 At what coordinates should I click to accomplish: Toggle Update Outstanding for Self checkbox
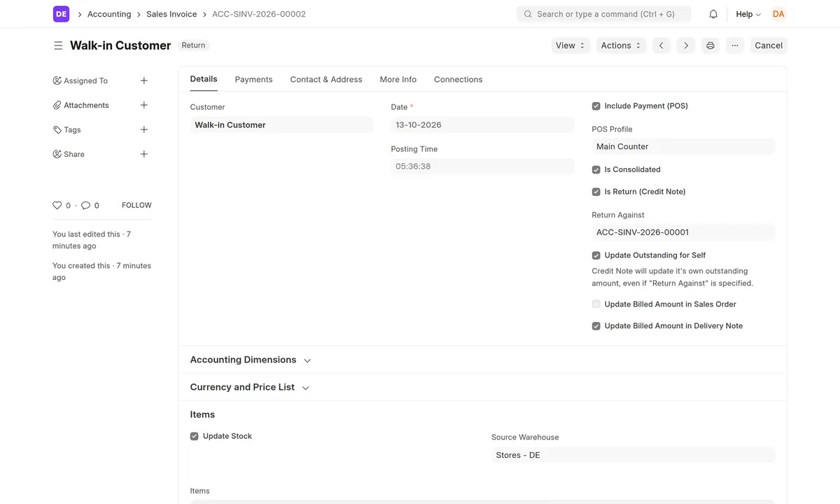(x=596, y=255)
